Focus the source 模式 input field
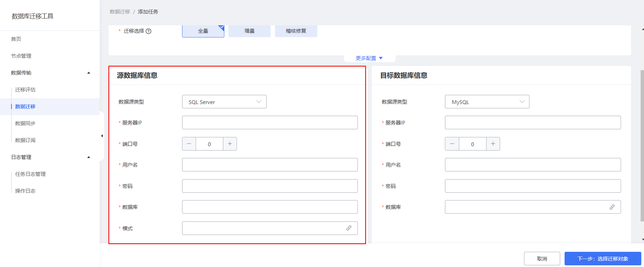The height and width of the screenshot is (267, 644). [x=270, y=228]
